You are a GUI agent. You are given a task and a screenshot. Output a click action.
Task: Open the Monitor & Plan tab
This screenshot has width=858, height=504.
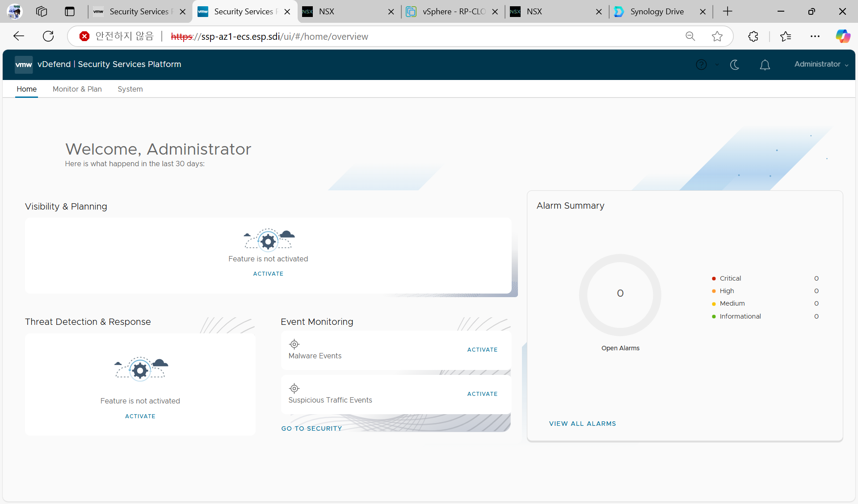coord(77,89)
